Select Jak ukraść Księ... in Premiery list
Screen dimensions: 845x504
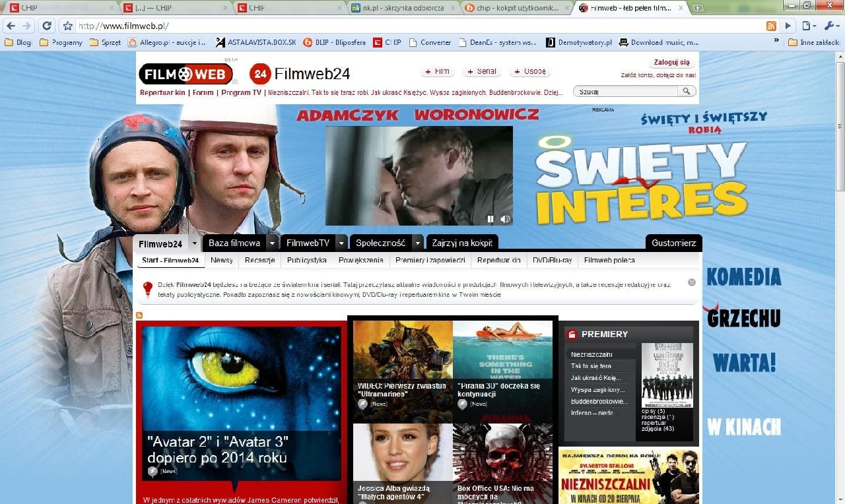[595, 378]
